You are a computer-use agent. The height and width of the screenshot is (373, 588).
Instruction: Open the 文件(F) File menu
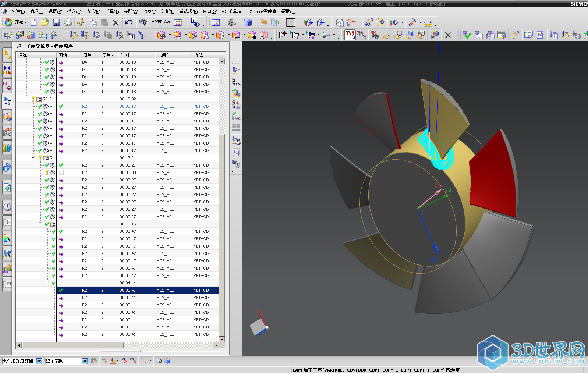pos(18,11)
